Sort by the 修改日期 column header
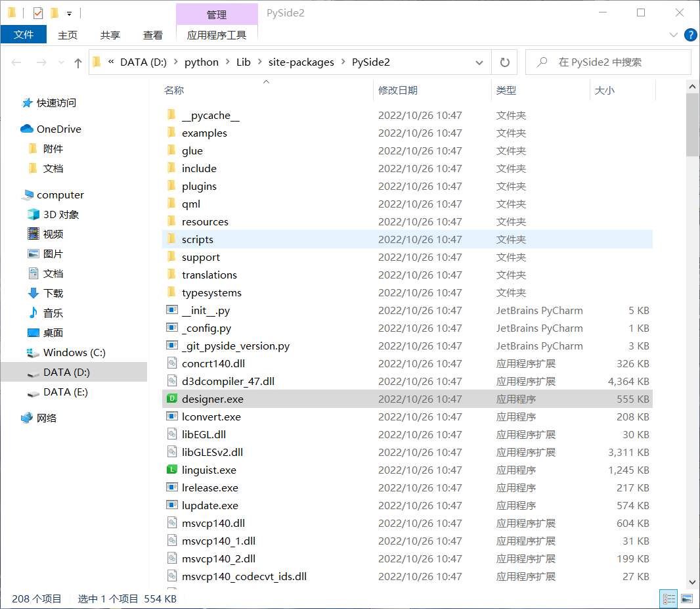700x609 pixels. pos(398,90)
